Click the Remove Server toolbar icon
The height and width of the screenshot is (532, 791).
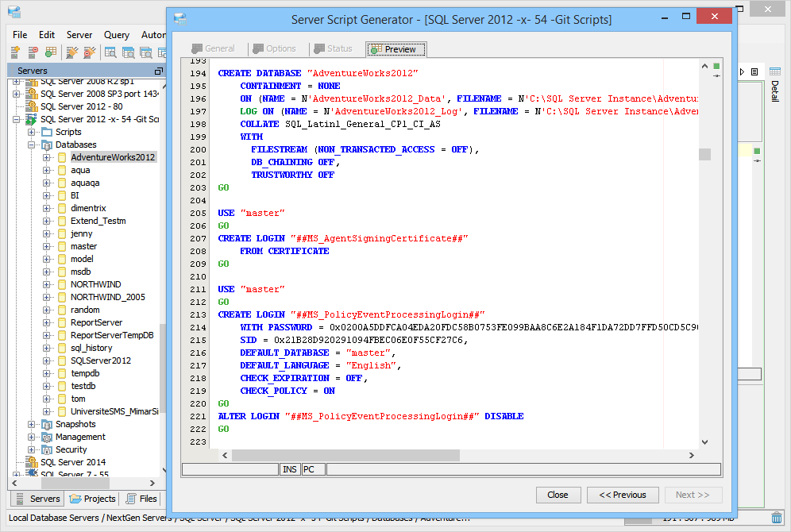[x=33, y=52]
